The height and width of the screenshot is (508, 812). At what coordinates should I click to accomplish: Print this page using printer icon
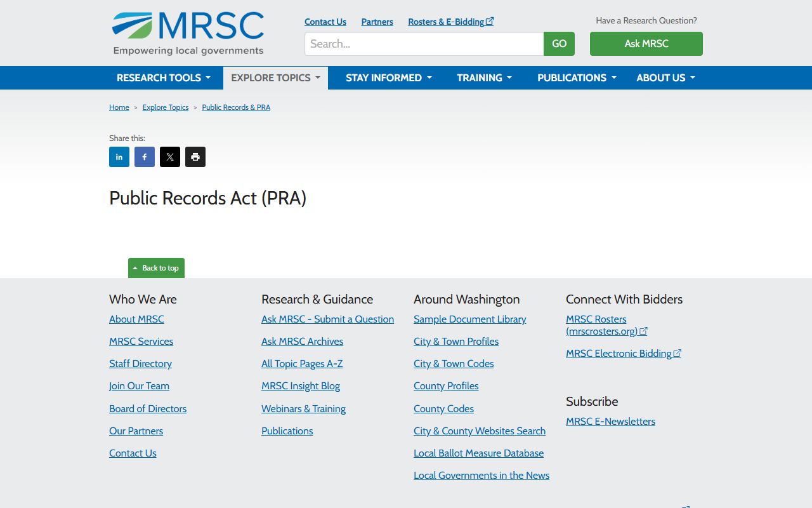[195, 157]
